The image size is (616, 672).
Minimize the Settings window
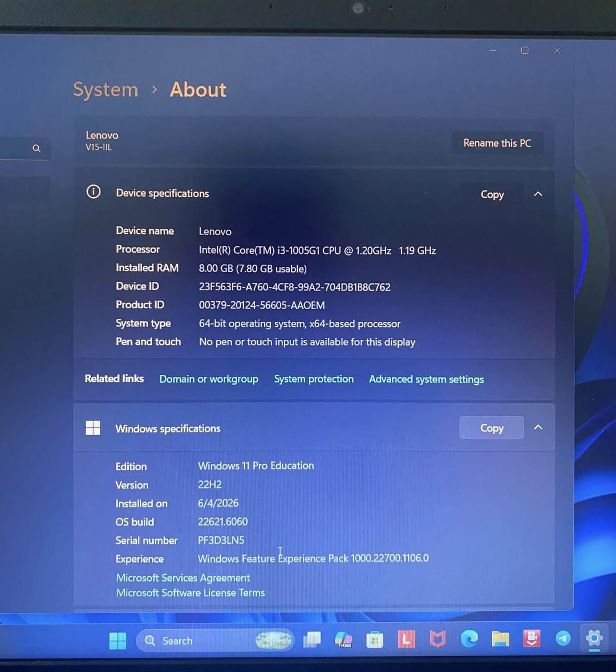(493, 50)
